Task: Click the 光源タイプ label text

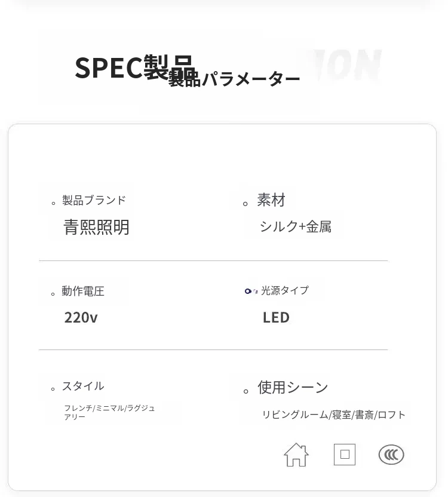Action: (285, 290)
